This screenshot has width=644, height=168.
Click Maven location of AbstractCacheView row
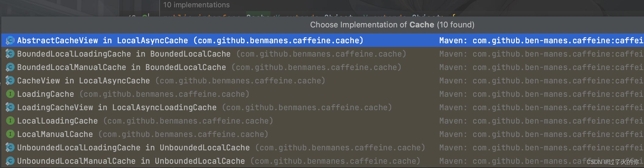(x=541, y=40)
